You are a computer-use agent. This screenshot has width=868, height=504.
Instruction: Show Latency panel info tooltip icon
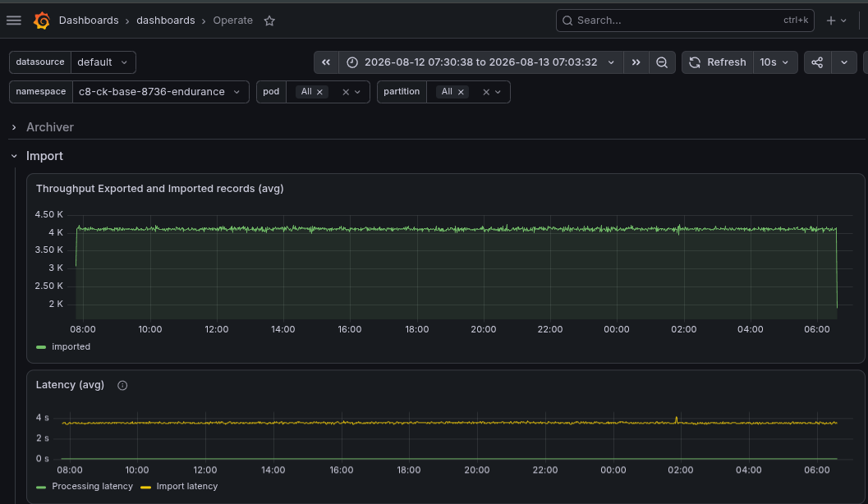(x=122, y=386)
